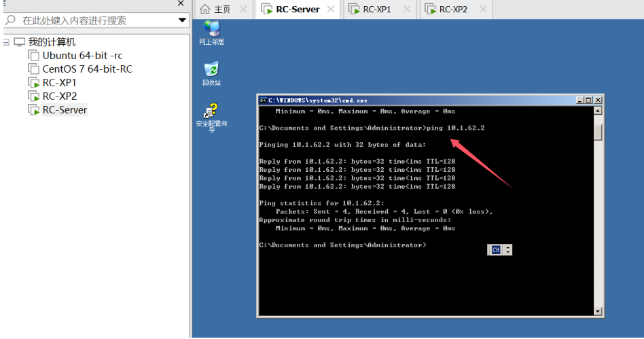Close the RC-XP2 tab

[483, 9]
